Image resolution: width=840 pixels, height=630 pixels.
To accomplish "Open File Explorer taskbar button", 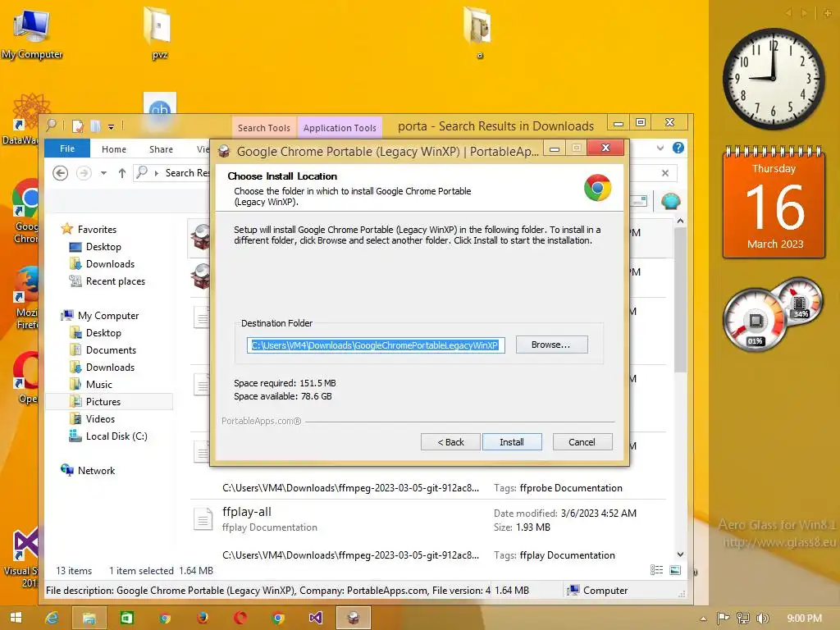I will click(89, 618).
